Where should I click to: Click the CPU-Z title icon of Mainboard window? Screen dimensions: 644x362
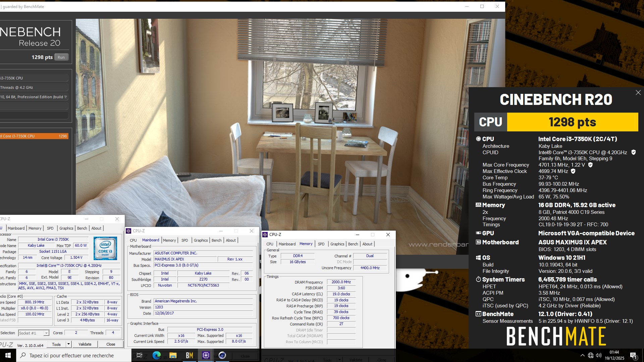point(128,231)
